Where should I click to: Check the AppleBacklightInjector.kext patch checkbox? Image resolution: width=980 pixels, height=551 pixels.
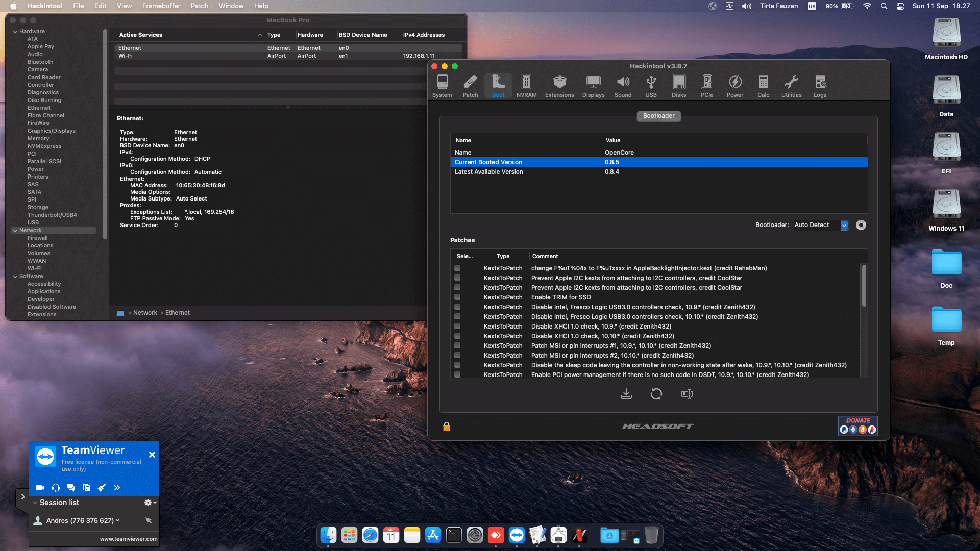click(x=457, y=268)
